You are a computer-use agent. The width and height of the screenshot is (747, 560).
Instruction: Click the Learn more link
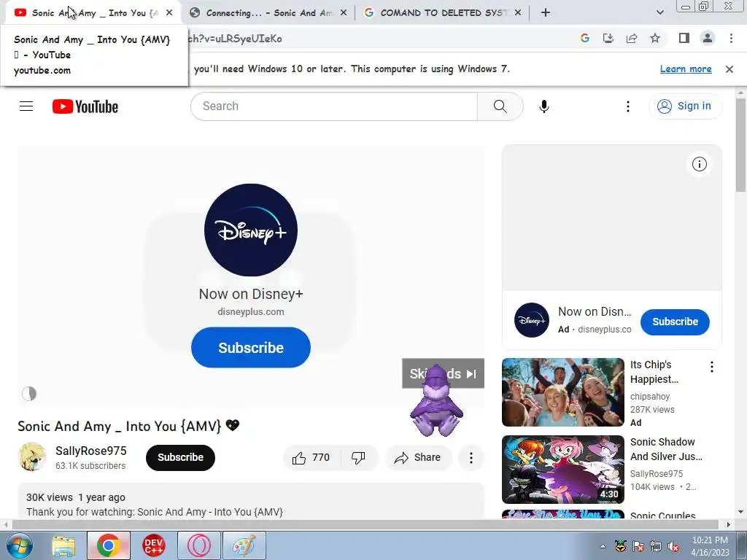point(686,69)
